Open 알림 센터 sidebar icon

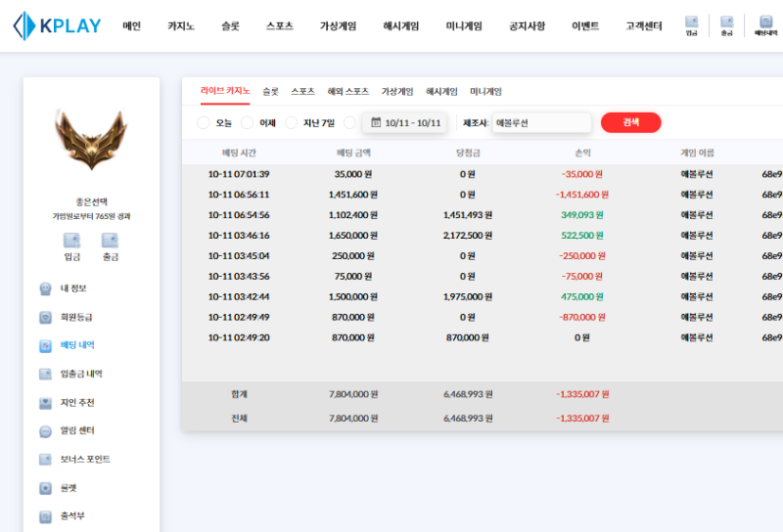(45, 430)
